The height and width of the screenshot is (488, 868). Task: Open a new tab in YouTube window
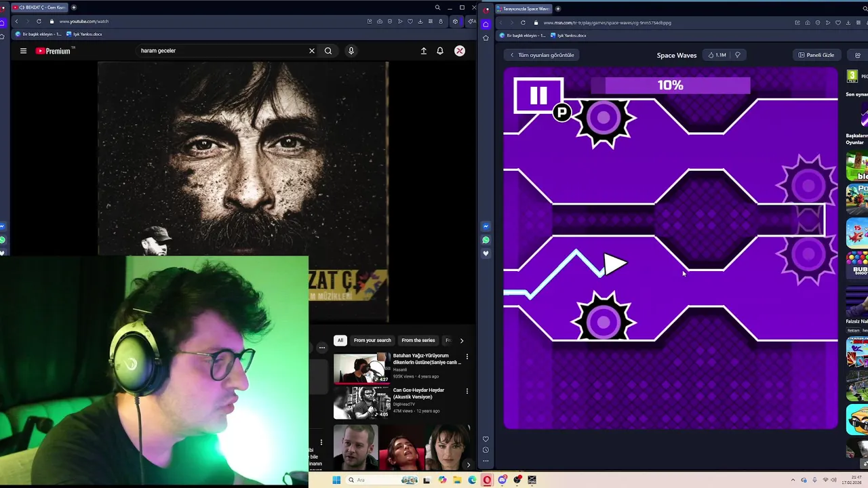click(74, 7)
